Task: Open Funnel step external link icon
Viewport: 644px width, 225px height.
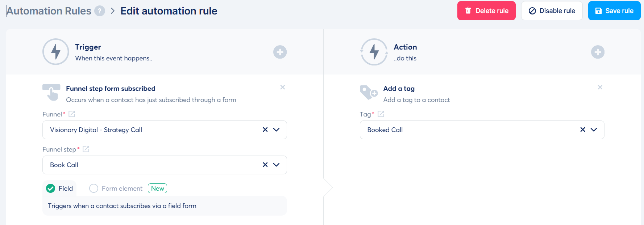Action: coord(86,149)
